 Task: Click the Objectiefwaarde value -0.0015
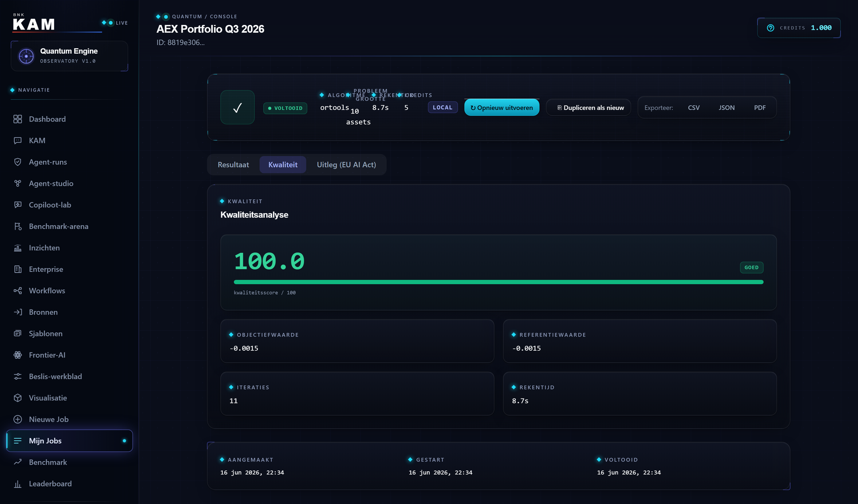244,349
